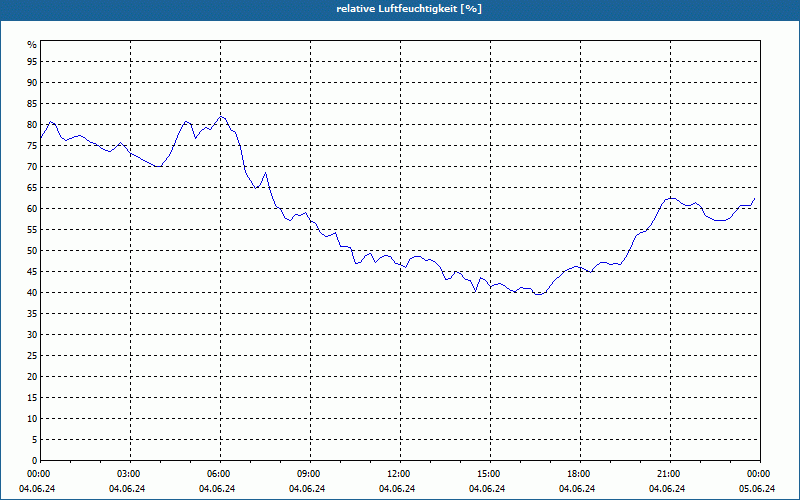The image size is (800, 500).
Task: Click the 80 value on the y-axis
Action: point(32,124)
